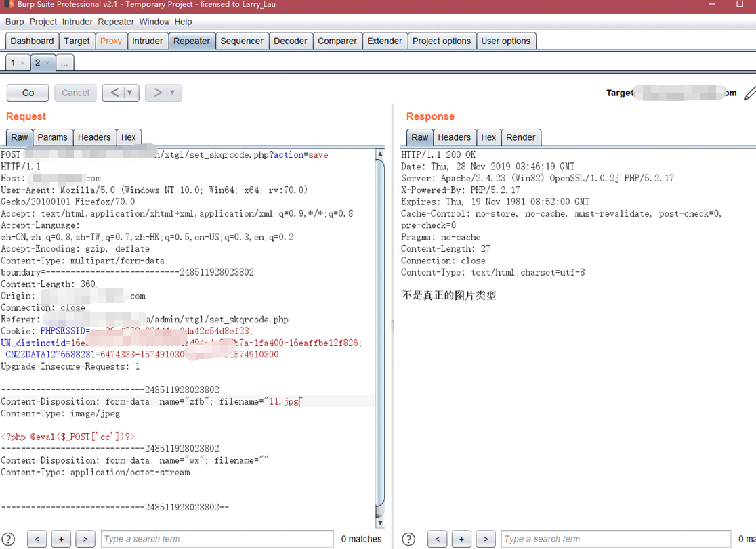Click the PHP eval payload line
Image resolution: width=756 pixels, height=549 pixels.
point(68,437)
